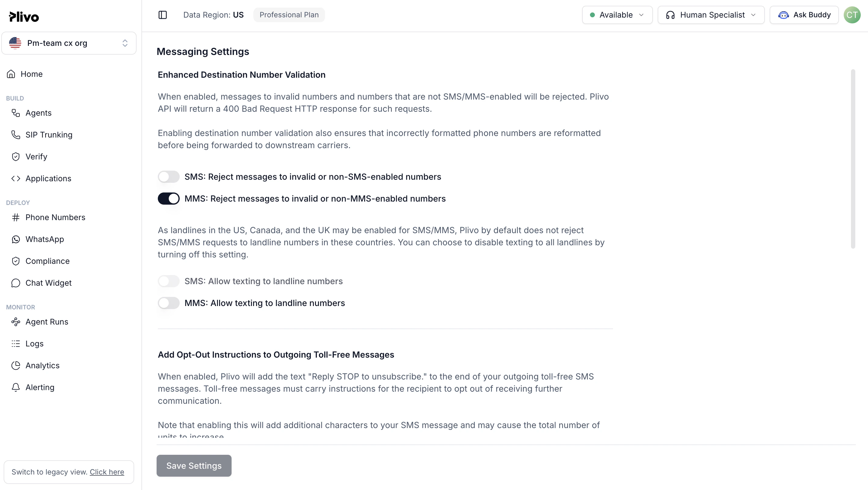This screenshot has height=490, width=868.
Task: Click the Applications code brackets icon
Action: point(16,179)
